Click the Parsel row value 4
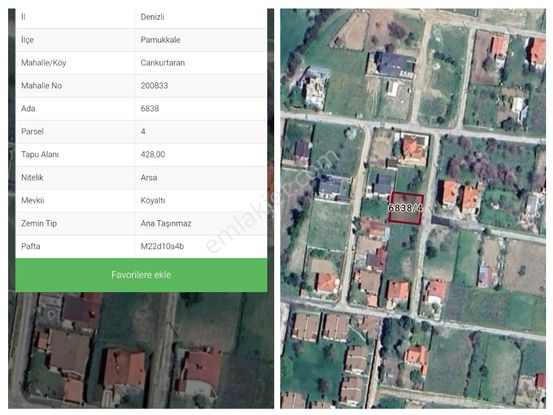Screen dimensions: 553x415 (x=143, y=132)
